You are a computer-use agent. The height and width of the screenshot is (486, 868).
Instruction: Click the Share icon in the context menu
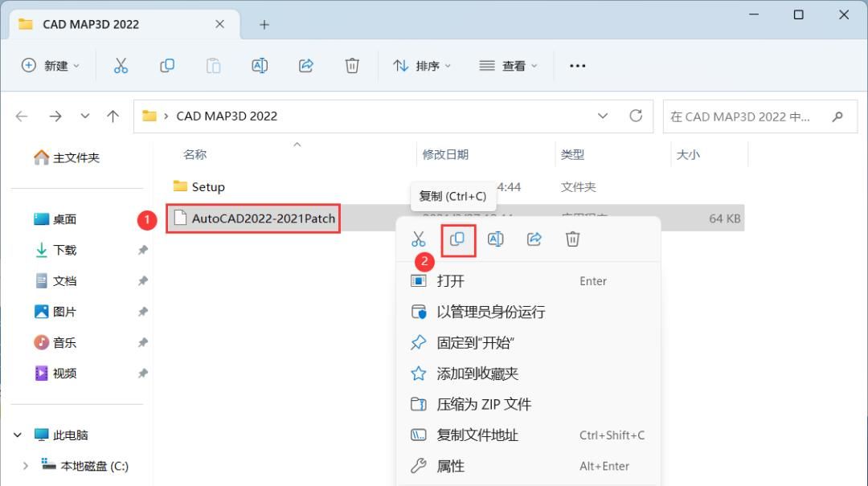[x=534, y=239]
